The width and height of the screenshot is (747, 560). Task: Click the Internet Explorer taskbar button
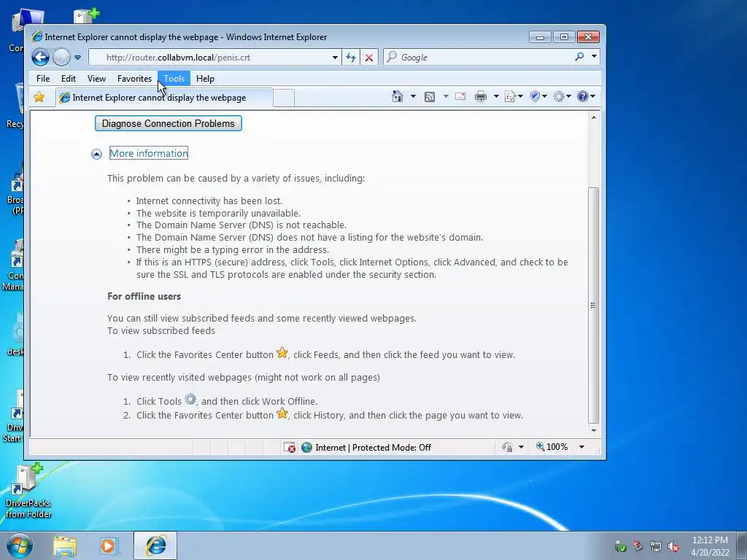click(155, 545)
